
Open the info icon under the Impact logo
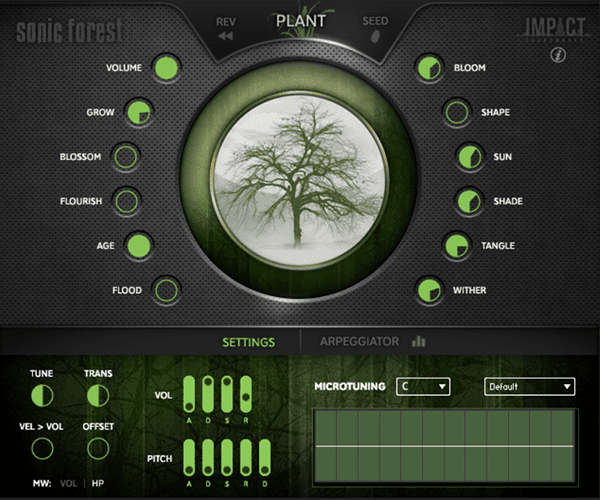click(x=558, y=55)
